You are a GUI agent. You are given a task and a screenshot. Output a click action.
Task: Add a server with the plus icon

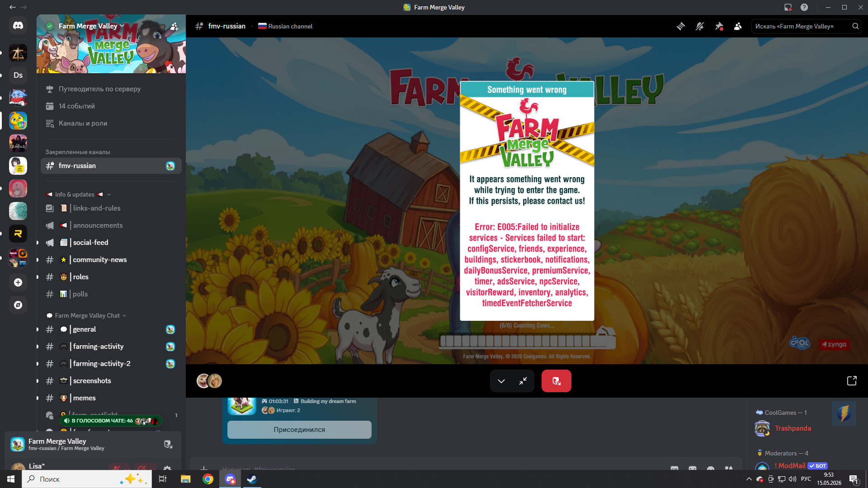pyautogui.click(x=18, y=282)
